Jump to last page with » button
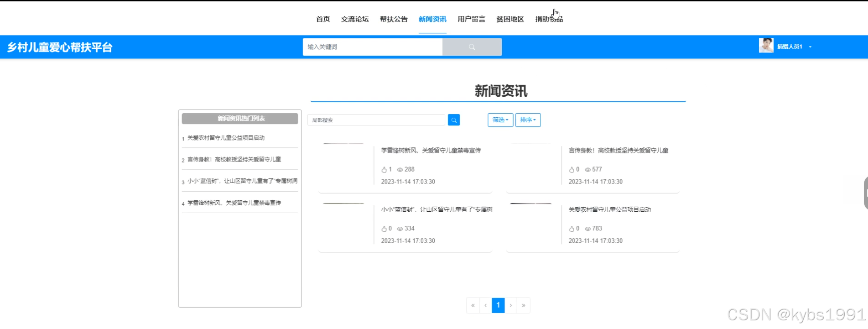The height and width of the screenshot is (329, 868). tap(524, 305)
